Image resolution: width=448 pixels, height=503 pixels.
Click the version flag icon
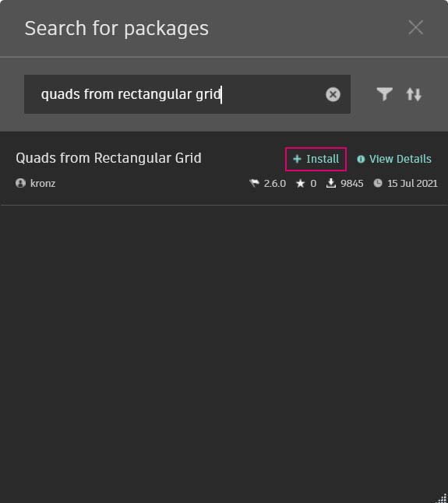pos(254,183)
